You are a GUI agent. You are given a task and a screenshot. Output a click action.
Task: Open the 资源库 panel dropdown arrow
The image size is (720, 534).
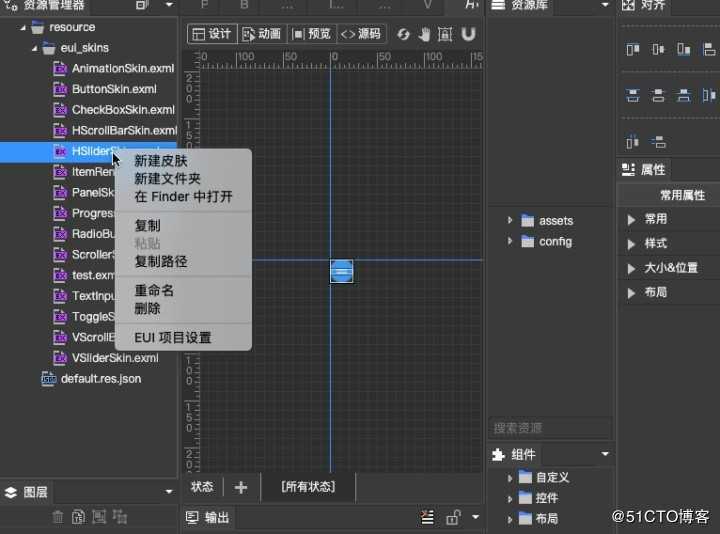pos(605,5)
